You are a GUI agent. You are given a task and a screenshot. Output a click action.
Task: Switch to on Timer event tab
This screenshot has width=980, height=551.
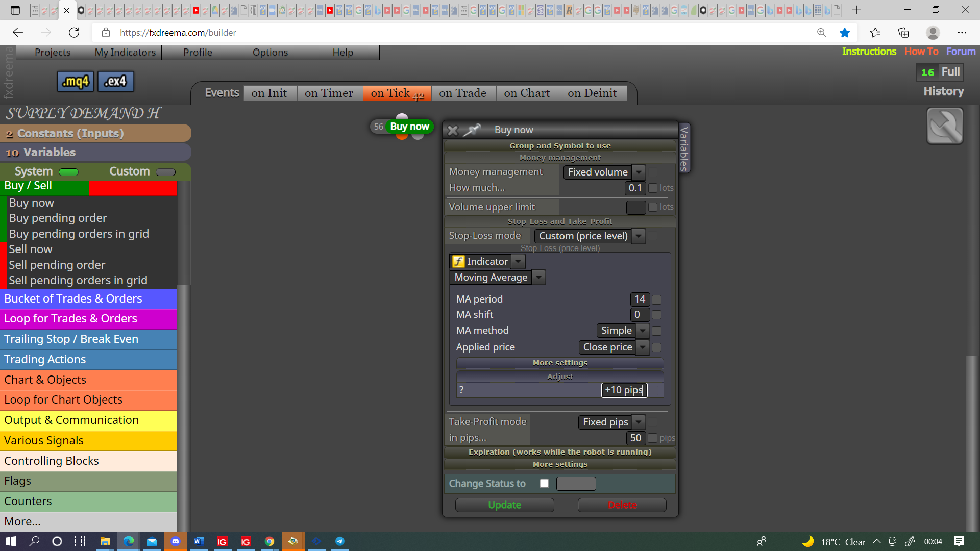click(x=329, y=93)
